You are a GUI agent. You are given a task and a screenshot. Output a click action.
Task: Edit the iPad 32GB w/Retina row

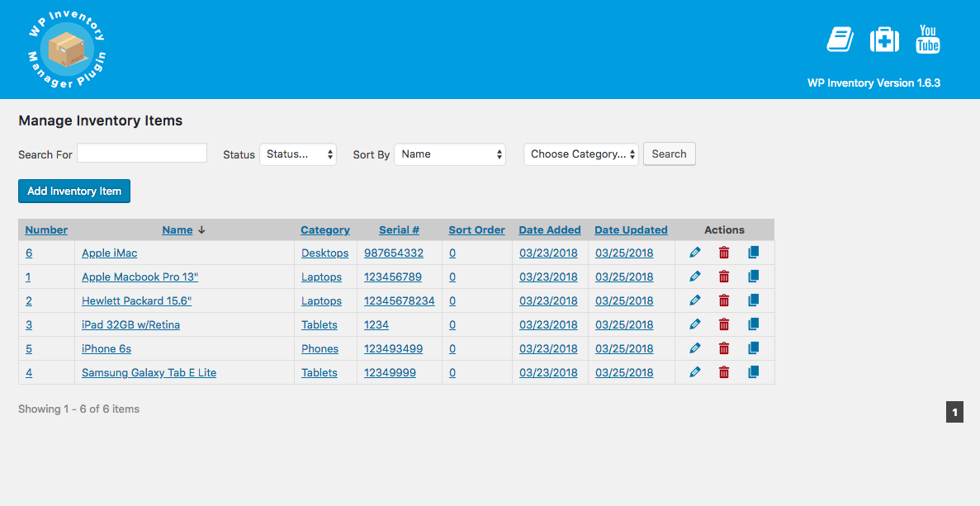(694, 324)
